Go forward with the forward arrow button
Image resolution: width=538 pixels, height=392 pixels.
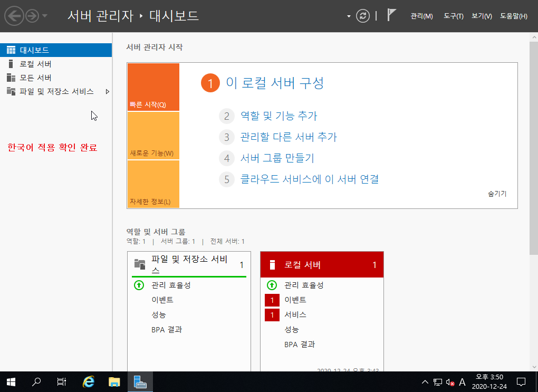tap(32, 16)
